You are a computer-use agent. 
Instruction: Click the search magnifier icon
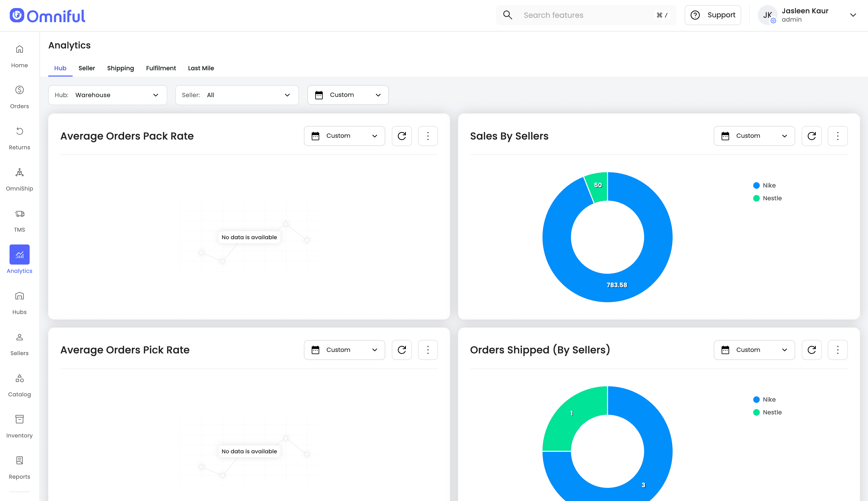coord(508,15)
